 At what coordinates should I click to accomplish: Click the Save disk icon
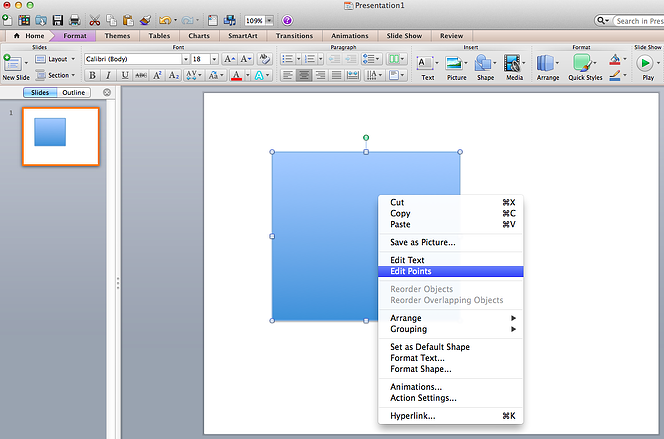point(57,20)
